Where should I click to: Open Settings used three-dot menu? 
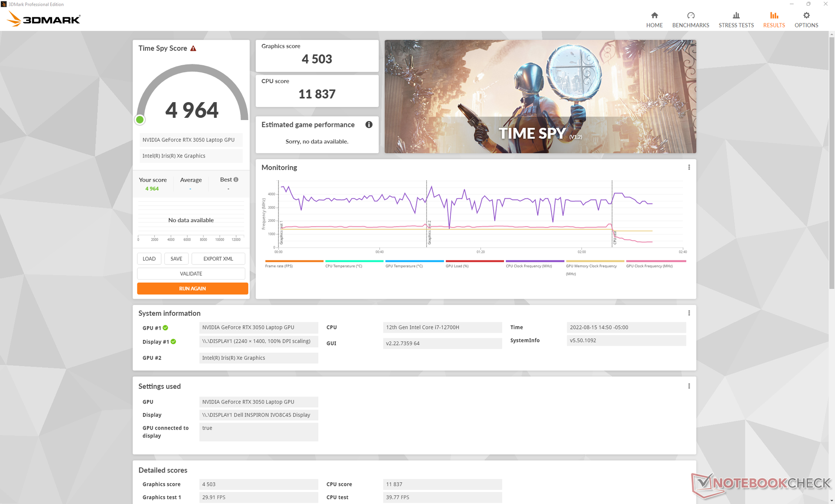pyautogui.click(x=689, y=386)
